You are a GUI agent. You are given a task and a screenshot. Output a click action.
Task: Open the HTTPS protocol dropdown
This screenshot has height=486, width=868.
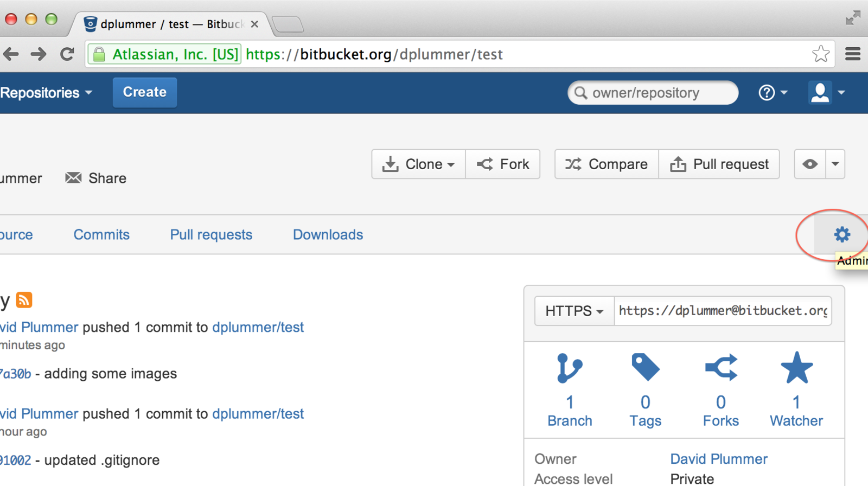574,311
